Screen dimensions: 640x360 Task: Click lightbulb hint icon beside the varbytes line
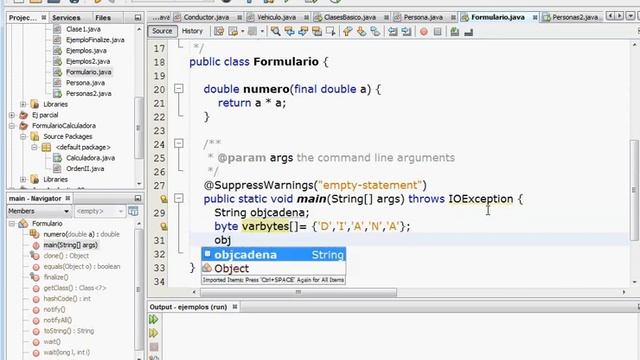164,227
